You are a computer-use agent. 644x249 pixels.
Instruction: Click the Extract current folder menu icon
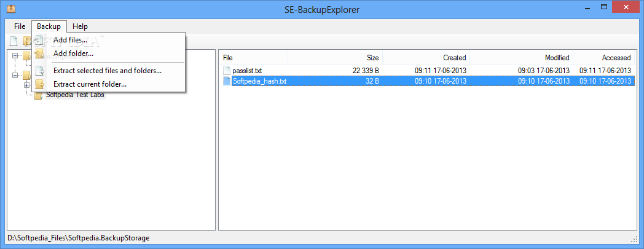(x=39, y=84)
